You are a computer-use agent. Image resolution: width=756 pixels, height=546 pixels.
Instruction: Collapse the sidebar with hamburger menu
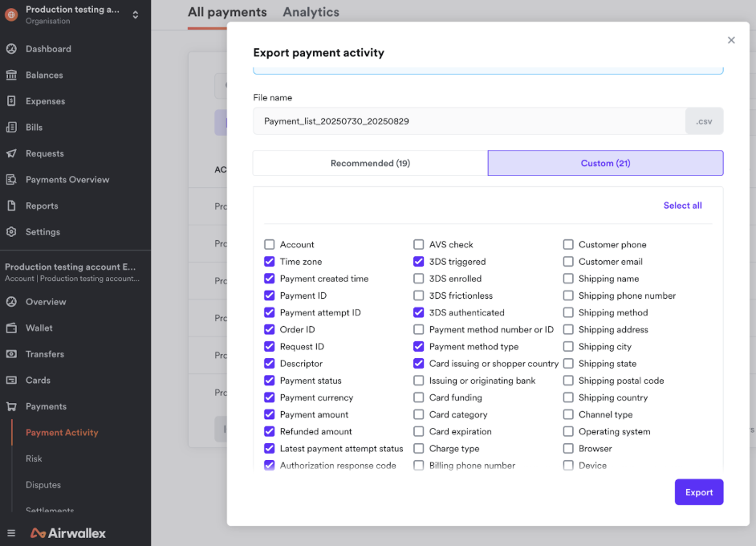tap(11, 533)
